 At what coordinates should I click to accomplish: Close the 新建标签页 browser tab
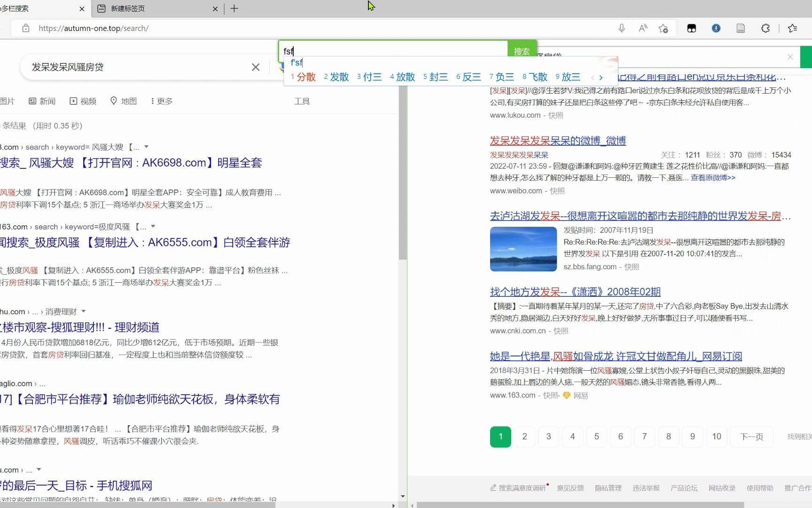tap(215, 8)
